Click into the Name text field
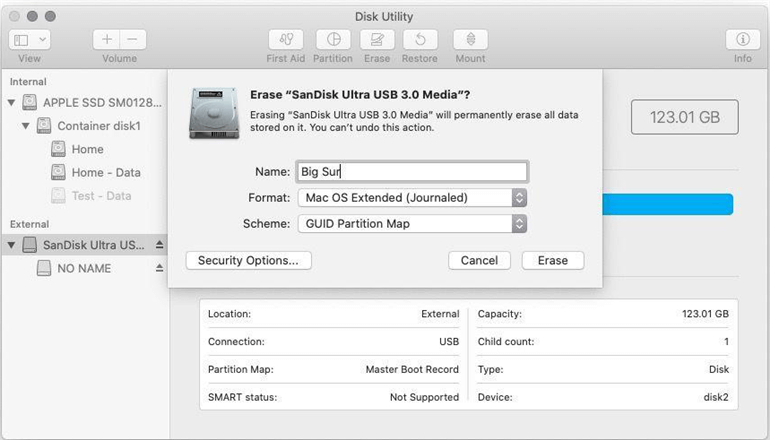The image size is (770, 440). coord(412,172)
